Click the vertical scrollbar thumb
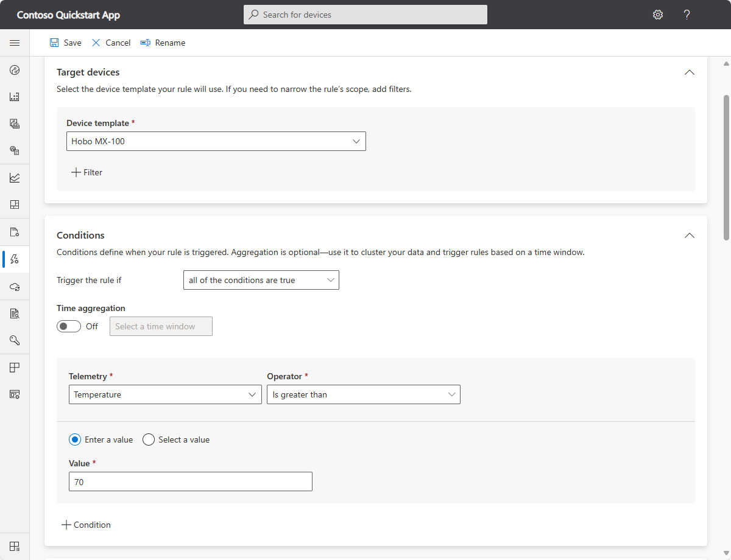Screen dimensions: 731x560 (726, 167)
